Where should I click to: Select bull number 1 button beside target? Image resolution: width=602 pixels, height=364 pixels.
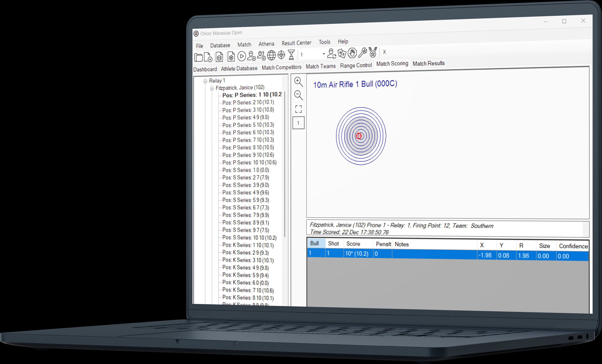298,123
